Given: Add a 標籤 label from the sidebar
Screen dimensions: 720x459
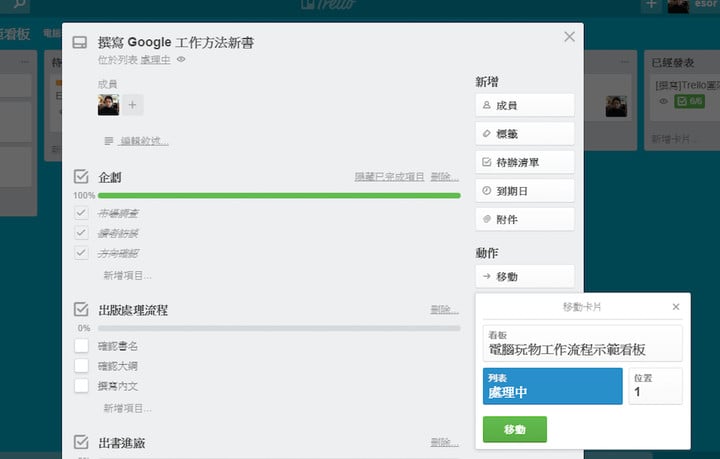Looking at the screenshot, I should point(525,134).
